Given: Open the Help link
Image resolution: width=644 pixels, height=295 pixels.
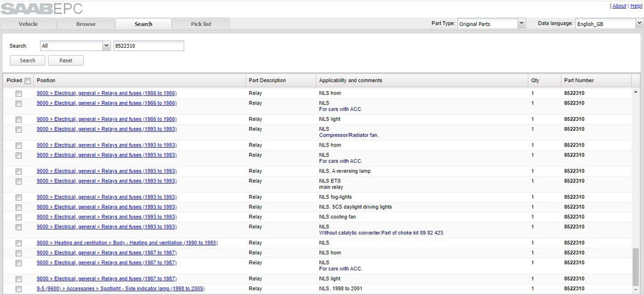Looking at the screenshot, I should [635, 6].
